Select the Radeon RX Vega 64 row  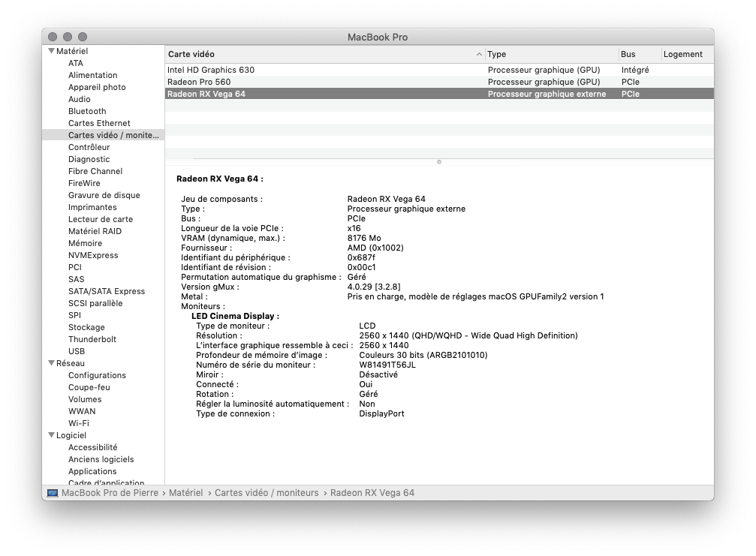(x=439, y=94)
